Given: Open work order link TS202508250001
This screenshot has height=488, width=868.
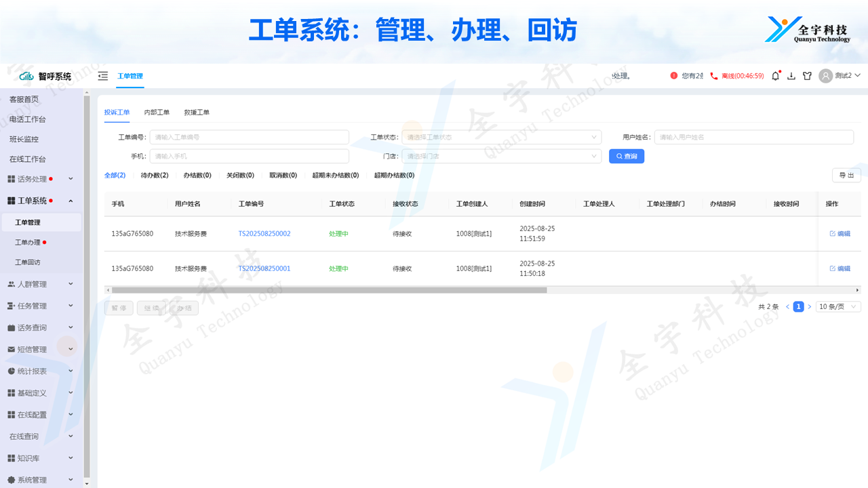Looking at the screenshot, I should tap(264, 268).
